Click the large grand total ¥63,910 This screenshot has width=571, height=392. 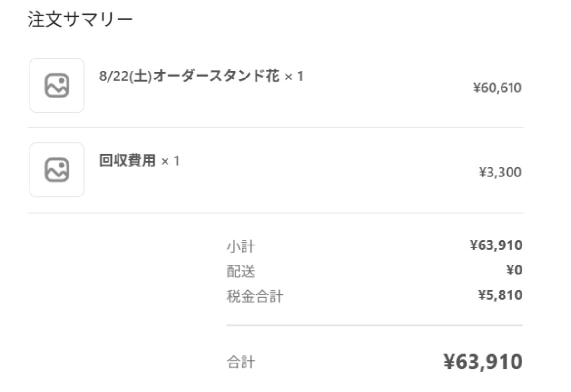[483, 362]
